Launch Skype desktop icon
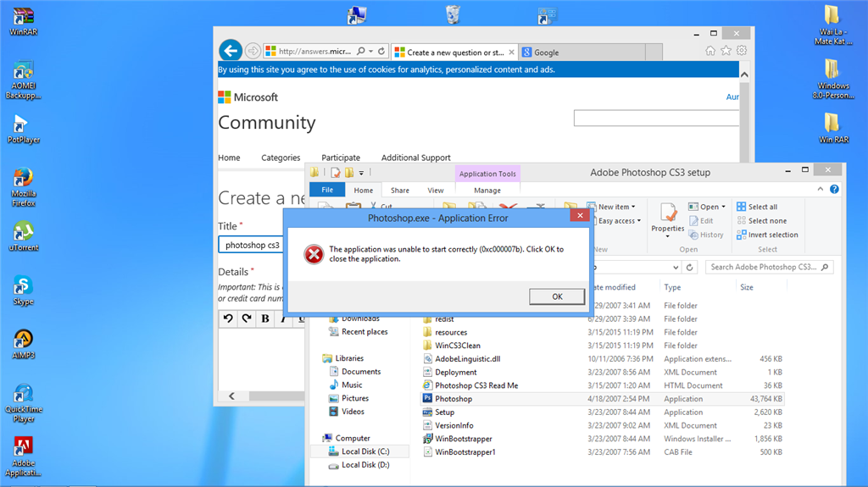 23,291
